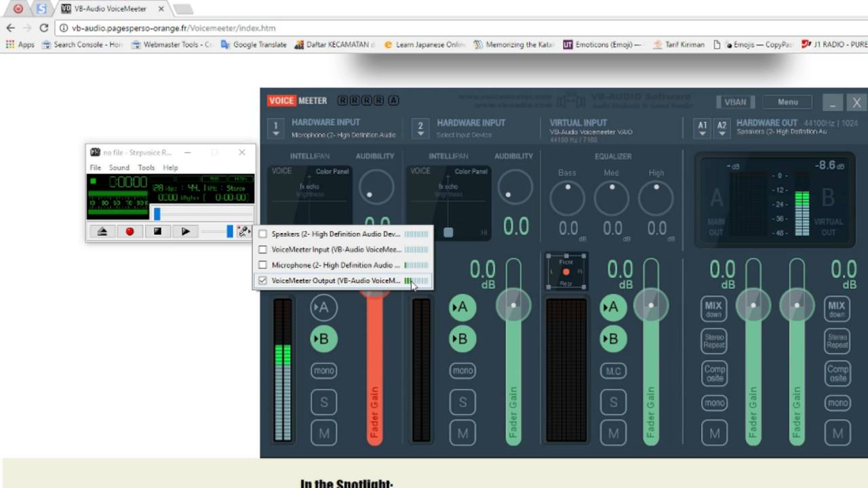Open the Hardware Input 1 device selector
The image size is (868, 488).
[275, 129]
